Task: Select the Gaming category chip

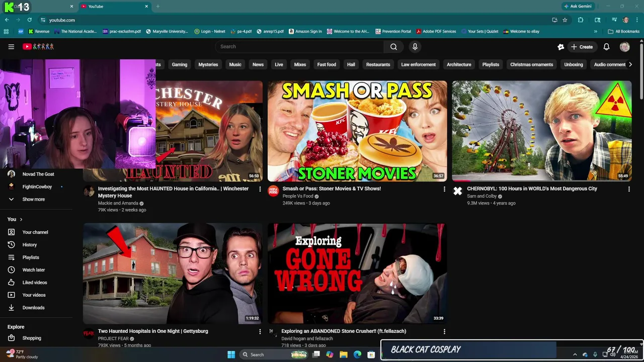Action: pyautogui.click(x=180, y=64)
